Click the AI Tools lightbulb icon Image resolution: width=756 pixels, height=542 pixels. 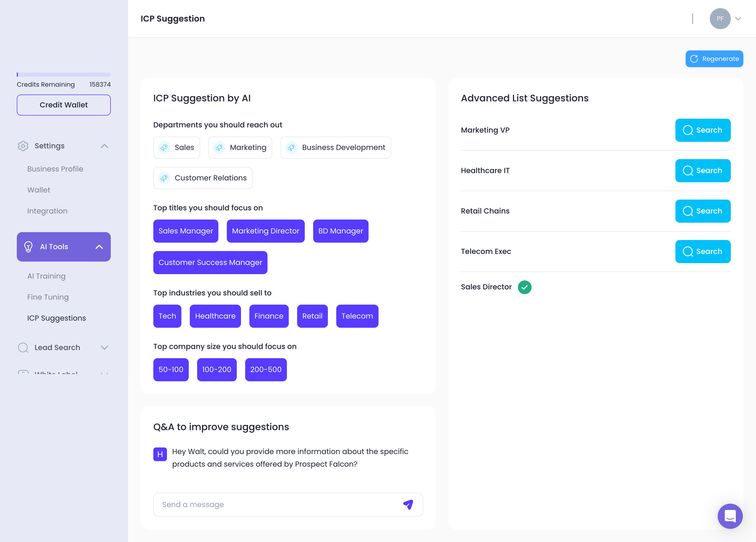click(28, 247)
